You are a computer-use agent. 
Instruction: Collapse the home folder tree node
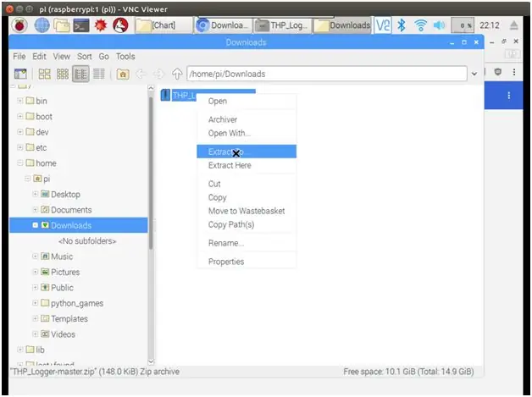click(x=20, y=163)
